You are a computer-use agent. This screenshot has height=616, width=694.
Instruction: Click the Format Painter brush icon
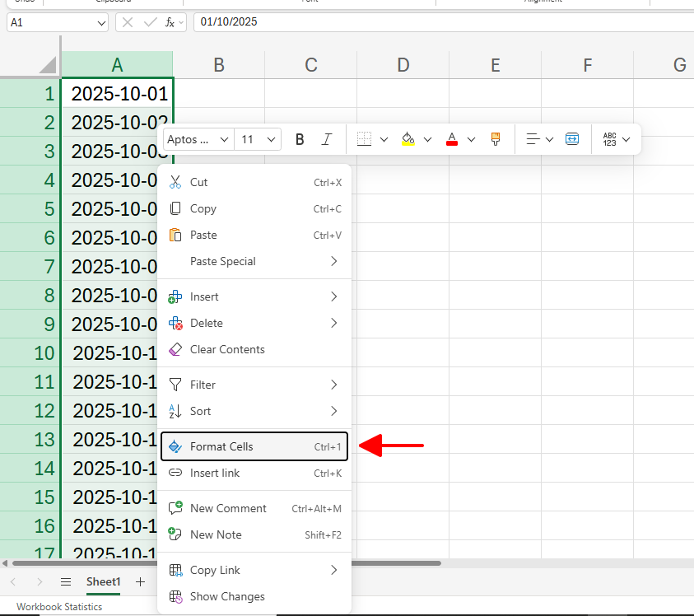pos(496,139)
